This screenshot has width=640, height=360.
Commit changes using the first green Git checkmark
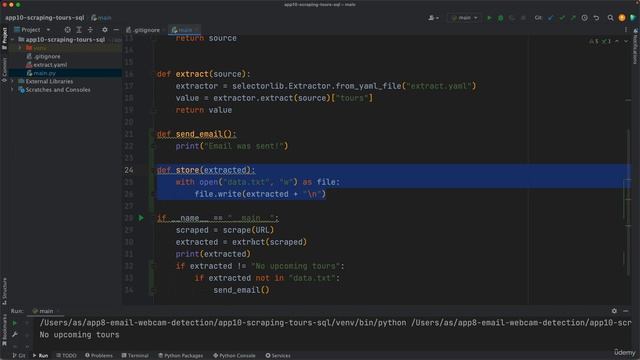[x=562, y=18]
